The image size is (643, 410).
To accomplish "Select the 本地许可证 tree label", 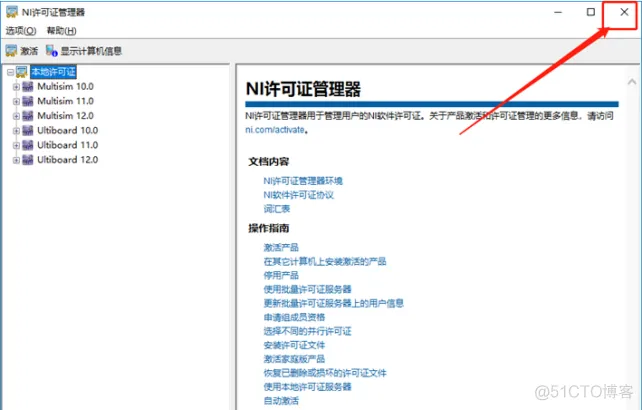I will click(53, 72).
